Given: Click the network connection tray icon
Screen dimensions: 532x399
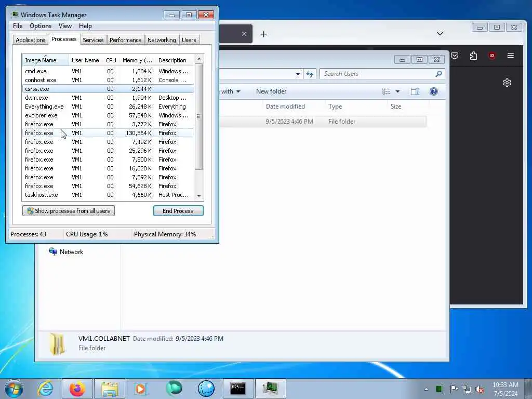Looking at the screenshot, I should pos(467,390).
